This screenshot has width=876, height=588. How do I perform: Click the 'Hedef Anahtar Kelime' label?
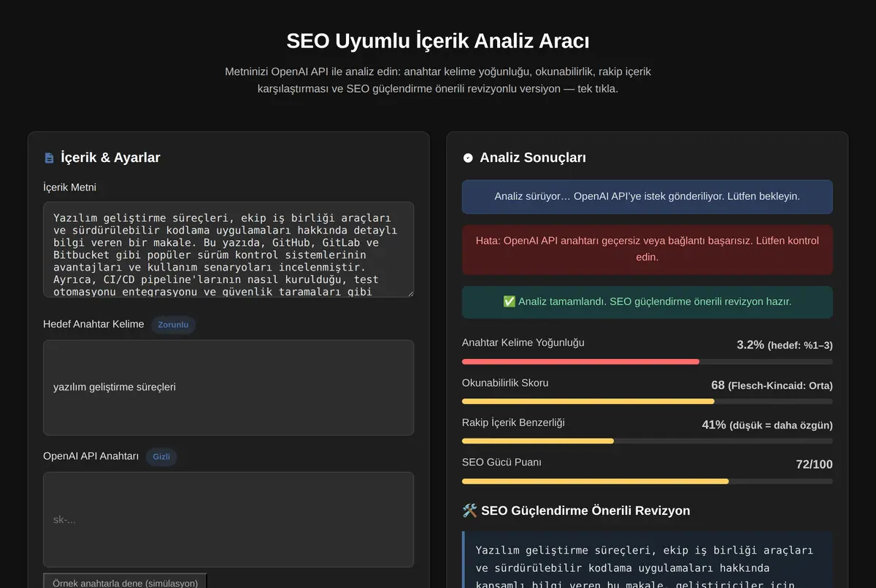click(x=93, y=324)
